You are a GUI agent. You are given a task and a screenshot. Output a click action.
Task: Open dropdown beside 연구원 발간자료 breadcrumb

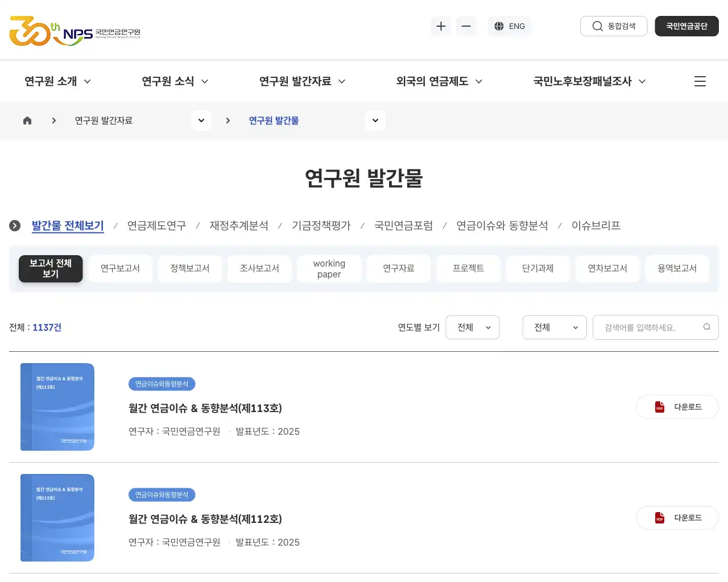pos(201,120)
